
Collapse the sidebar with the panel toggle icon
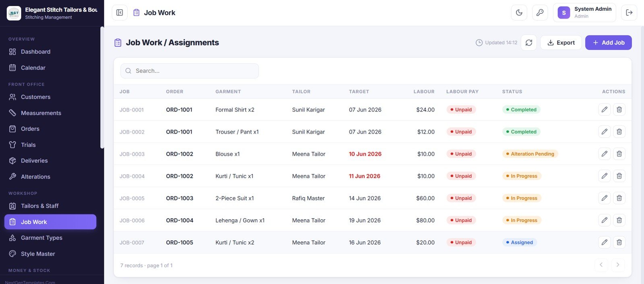[120, 12]
